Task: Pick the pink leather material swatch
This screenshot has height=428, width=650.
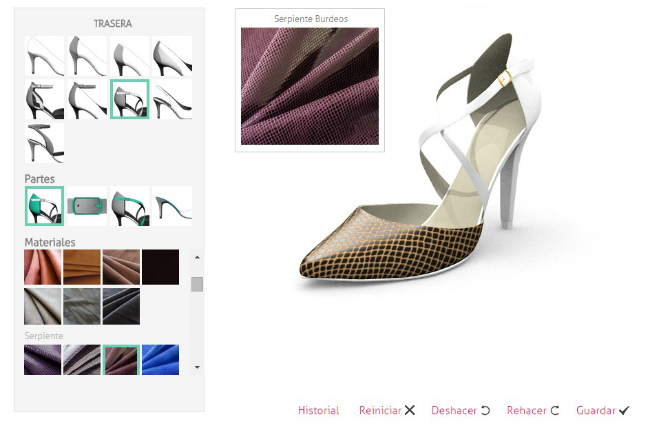Action: click(x=44, y=267)
